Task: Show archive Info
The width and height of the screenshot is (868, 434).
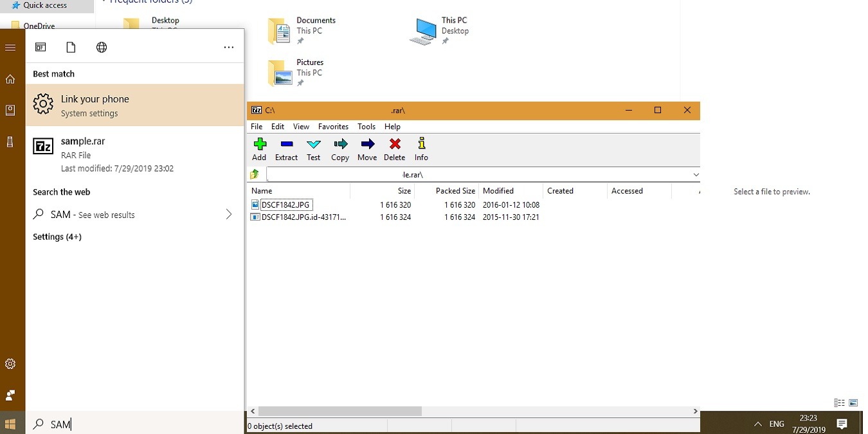Action: pyautogui.click(x=421, y=149)
